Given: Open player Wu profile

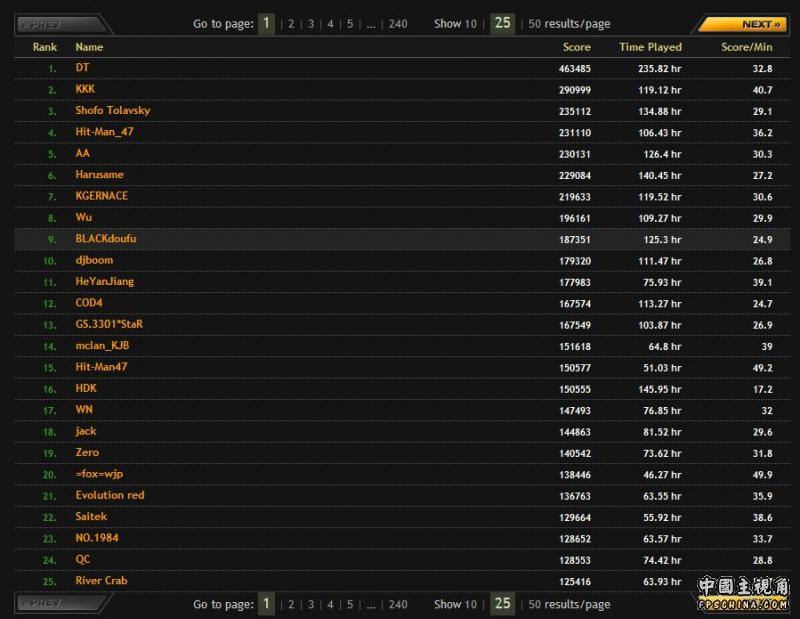Looking at the screenshot, I should pos(84,217).
